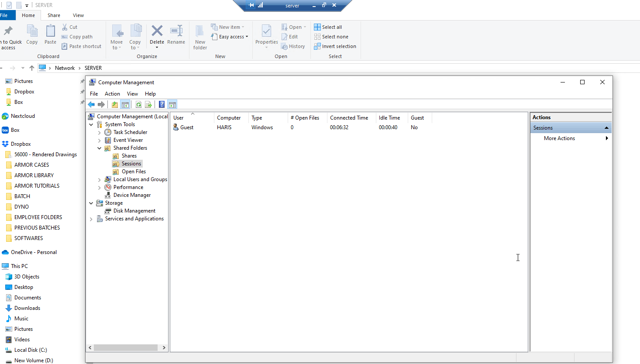
Task: Sort sessions by the Computer column header
Action: [x=231, y=118]
